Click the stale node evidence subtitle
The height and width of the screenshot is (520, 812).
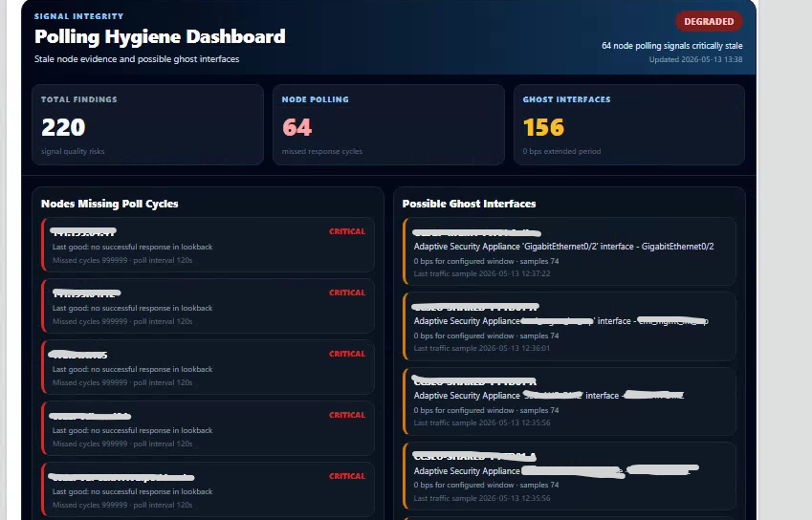137,59
